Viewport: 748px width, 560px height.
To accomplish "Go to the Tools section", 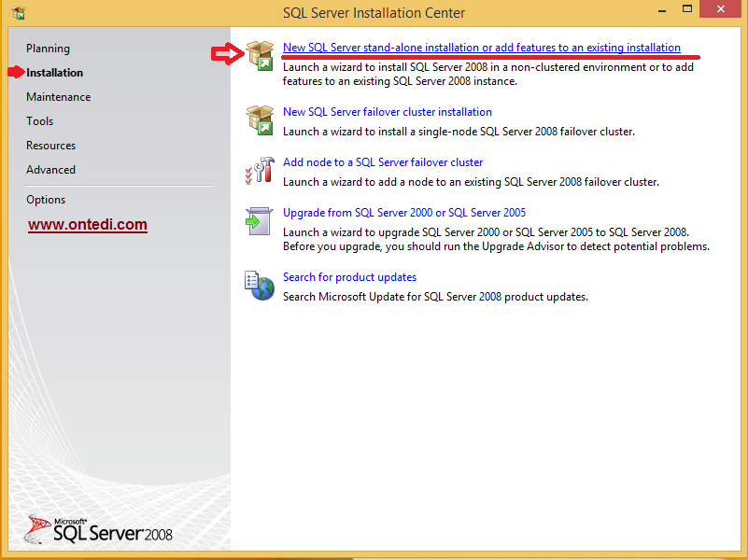I will 39,121.
